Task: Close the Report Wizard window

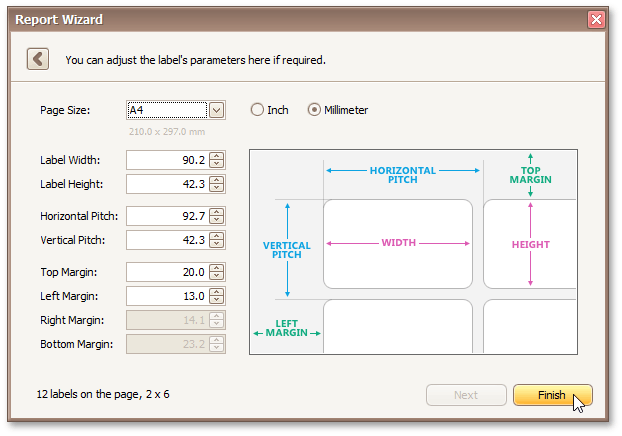Action: tap(596, 19)
